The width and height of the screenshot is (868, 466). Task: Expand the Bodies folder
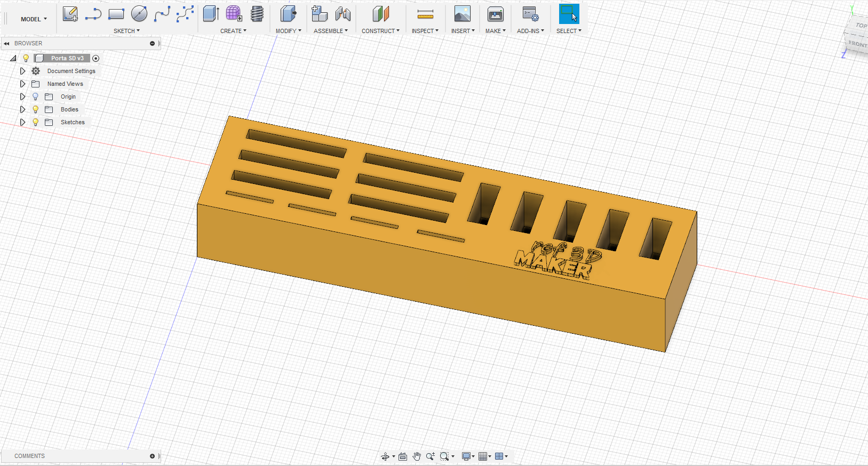(x=22, y=109)
